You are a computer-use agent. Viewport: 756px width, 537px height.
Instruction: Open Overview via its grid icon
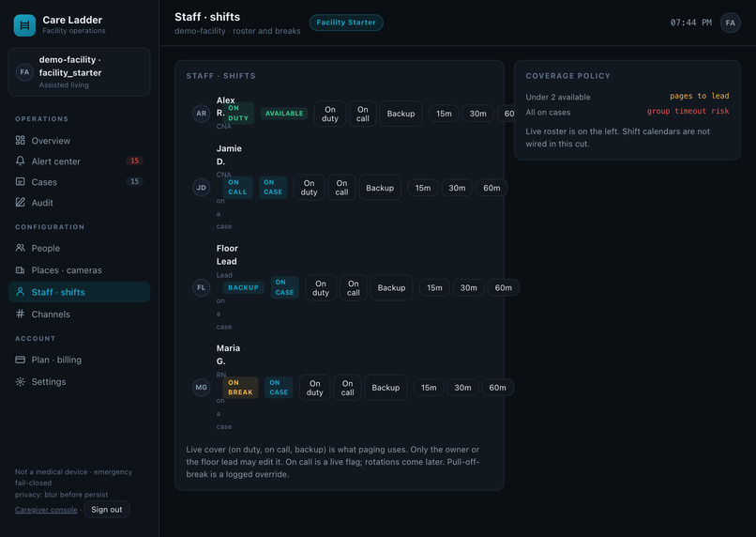(x=21, y=141)
